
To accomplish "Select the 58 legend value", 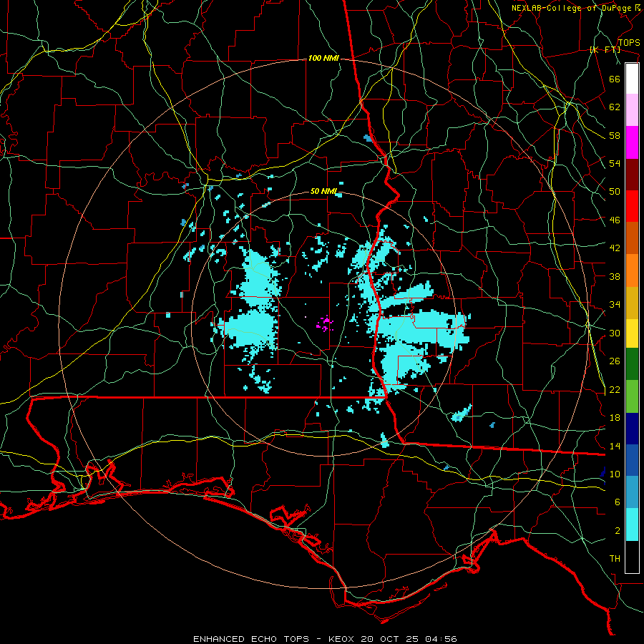I will point(615,135).
